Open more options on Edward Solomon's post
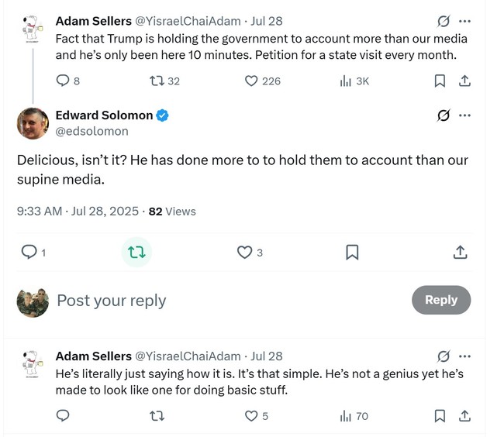Screen dimensions: 504x437 point(464,115)
